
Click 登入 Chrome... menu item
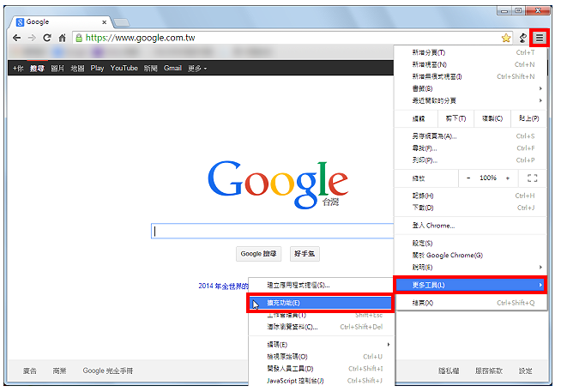(x=470, y=226)
